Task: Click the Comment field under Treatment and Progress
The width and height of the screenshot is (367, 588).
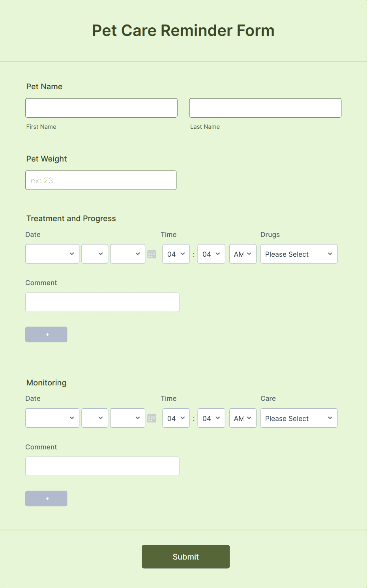Action: 102,302
